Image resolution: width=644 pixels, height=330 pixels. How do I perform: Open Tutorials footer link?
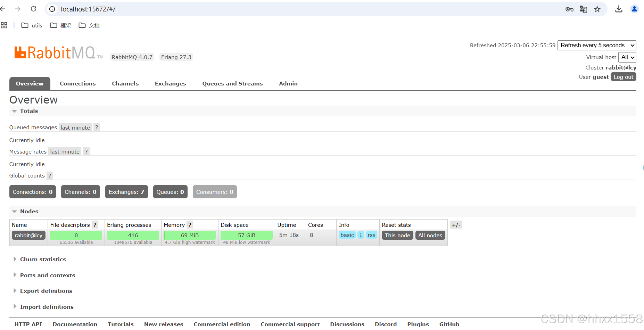tap(121, 324)
